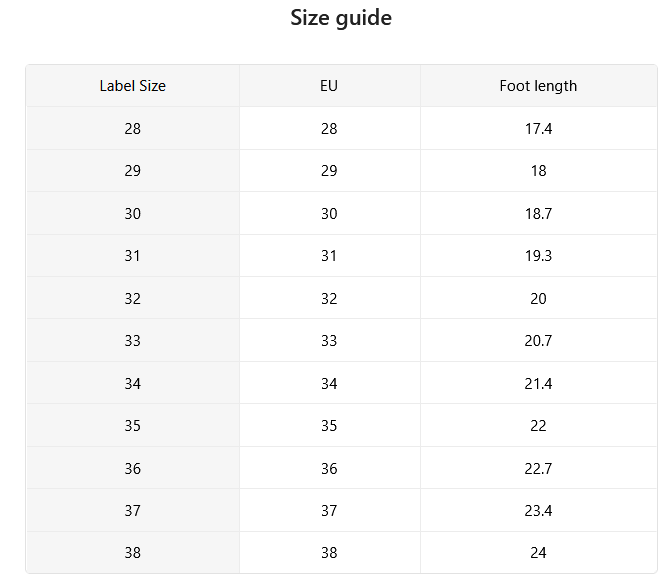
Task: Click EU cell with value 35
Action: 329,425
